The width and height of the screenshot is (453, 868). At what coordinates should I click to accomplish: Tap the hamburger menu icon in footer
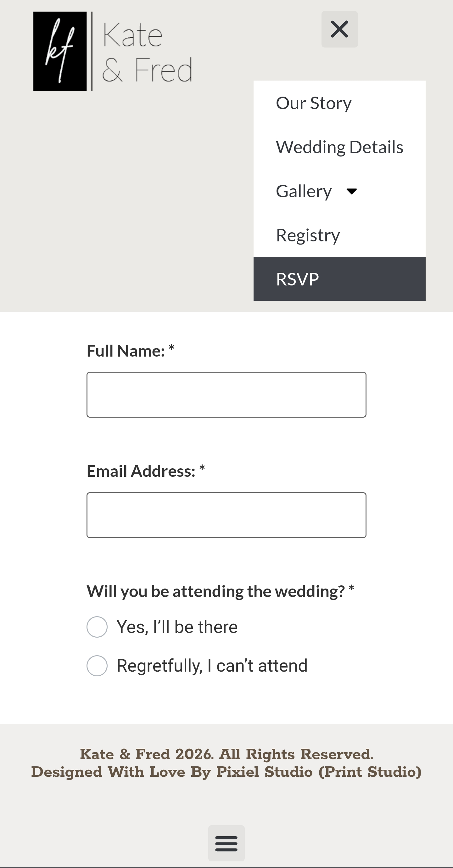pos(226,843)
